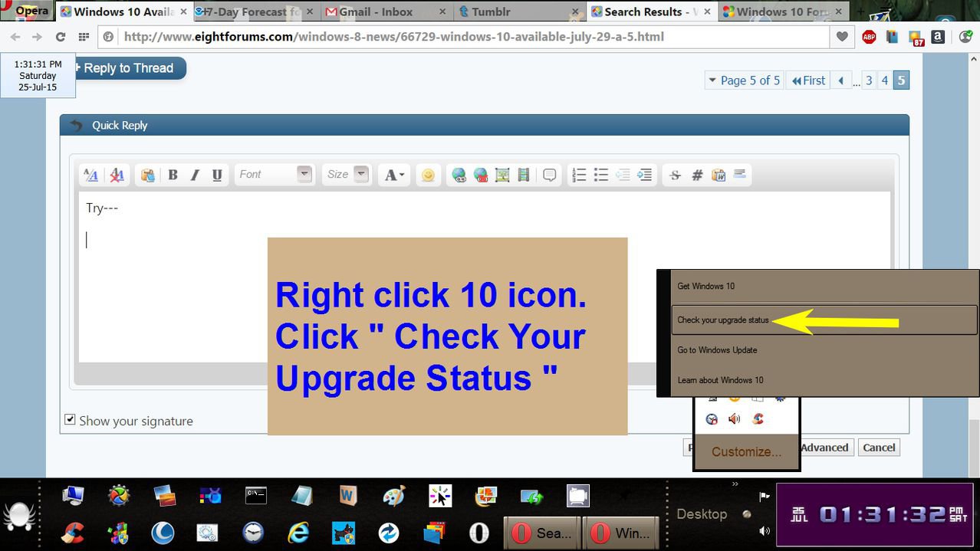Viewport: 980px width, 551px height.
Task: Open the Speed Dial grid icon
Action: (84, 37)
